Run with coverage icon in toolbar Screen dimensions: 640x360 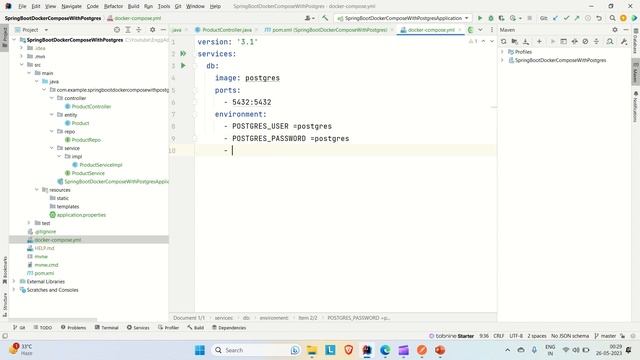pos(502,18)
